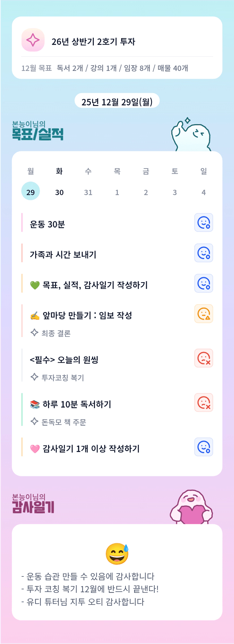Viewport: 234px width, 644px height.
Task: Toggle status for 목표, 실적, 감사일기 작성하기
Action: click(203, 283)
